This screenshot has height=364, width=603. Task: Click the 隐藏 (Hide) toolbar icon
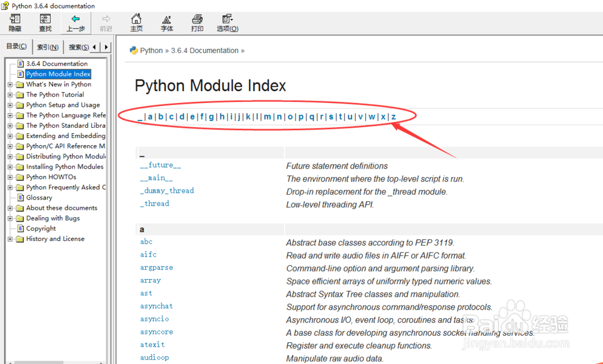15,19
